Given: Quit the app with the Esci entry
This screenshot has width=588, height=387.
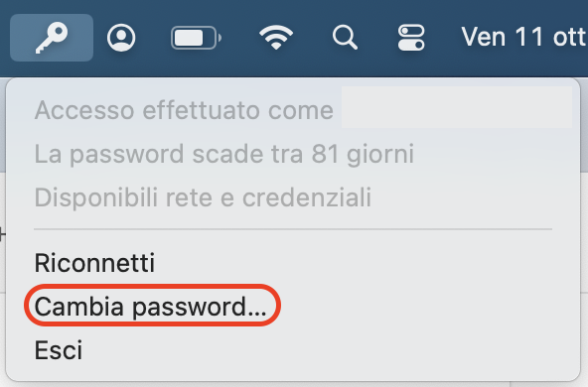Looking at the screenshot, I should (x=59, y=350).
